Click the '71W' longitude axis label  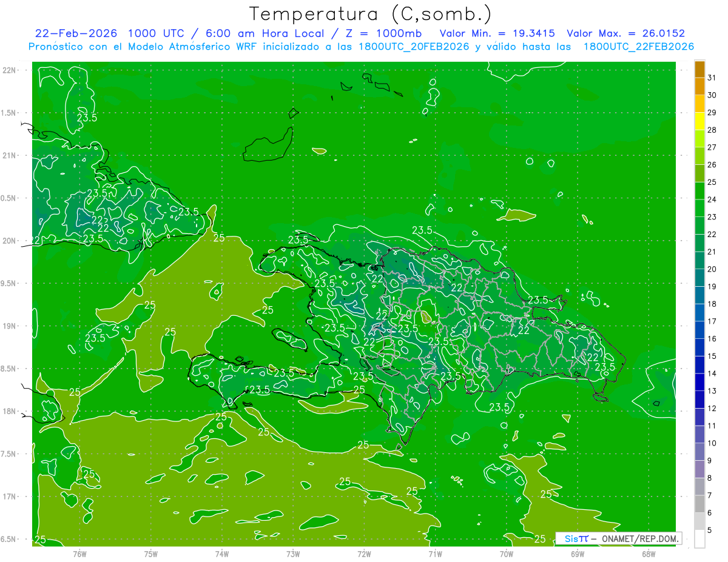(x=435, y=554)
